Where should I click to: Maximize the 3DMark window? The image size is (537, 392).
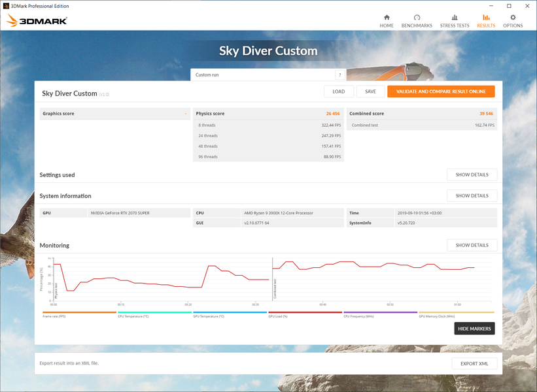(509, 6)
